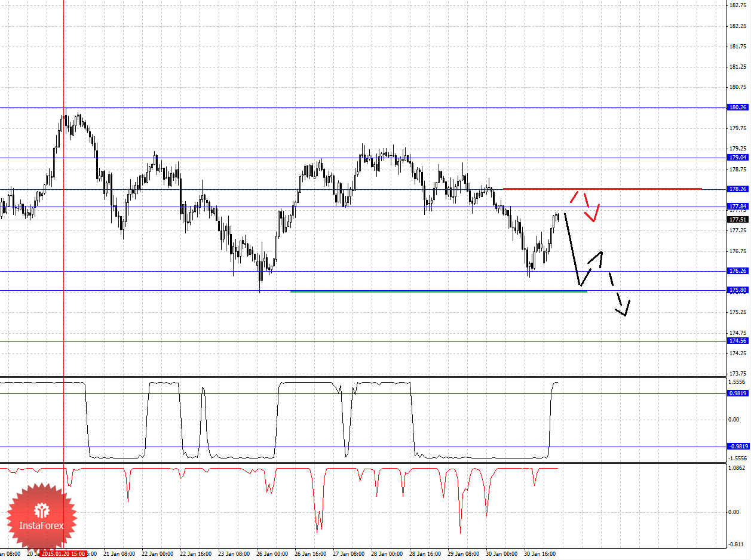Select the positive 0.9819 oscillator level label

tap(738, 393)
